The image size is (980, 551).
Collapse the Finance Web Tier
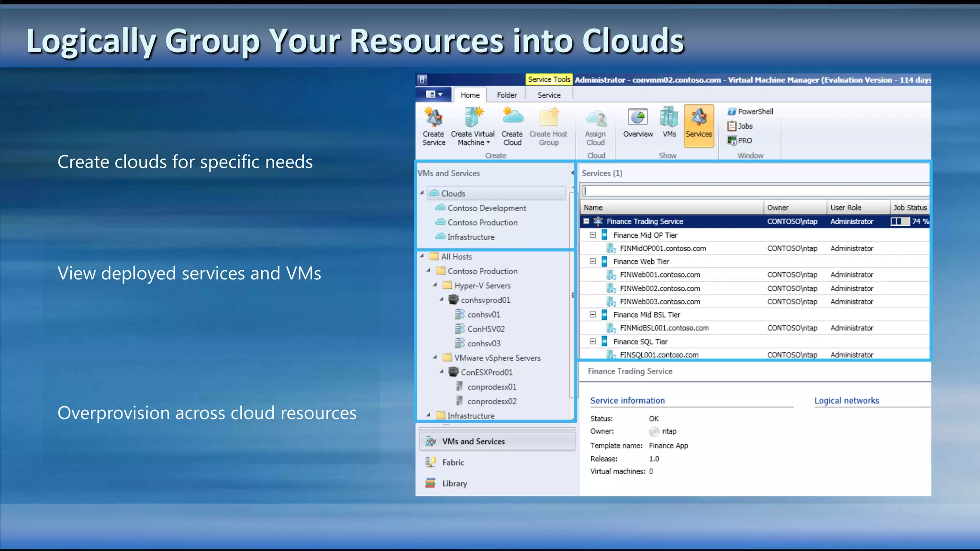pyautogui.click(x=593, y=261)
